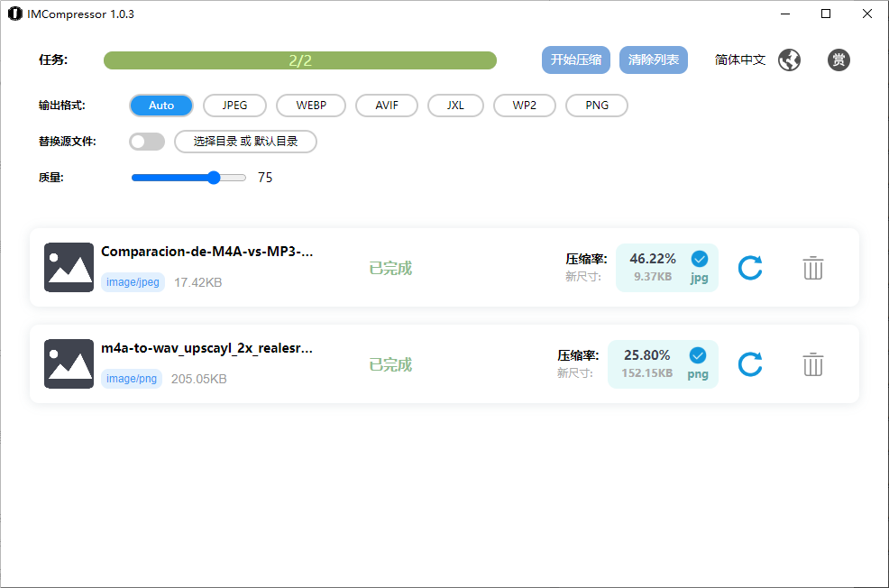Viewport: 889px width, 588px height.
Task: Click image thumbnail icon for Comparacion-de-M4A file
Action: tap(69, 267)
